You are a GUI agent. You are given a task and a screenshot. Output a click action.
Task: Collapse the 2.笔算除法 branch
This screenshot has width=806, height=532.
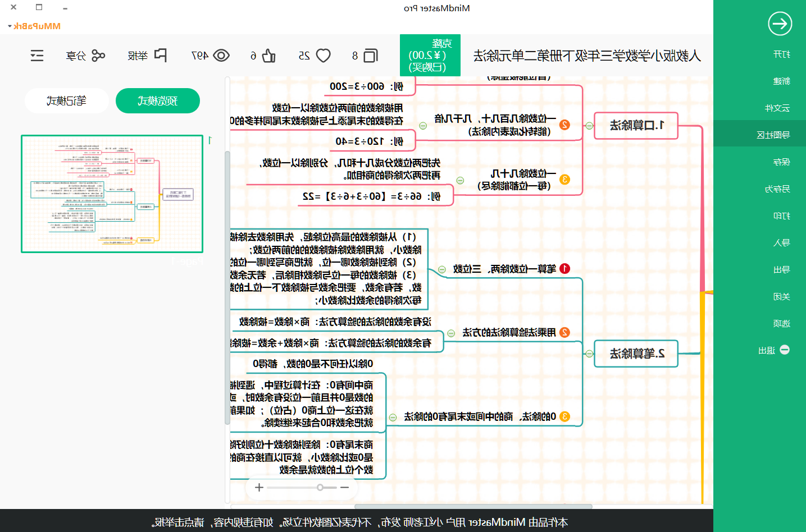click(x=589, y=354)
